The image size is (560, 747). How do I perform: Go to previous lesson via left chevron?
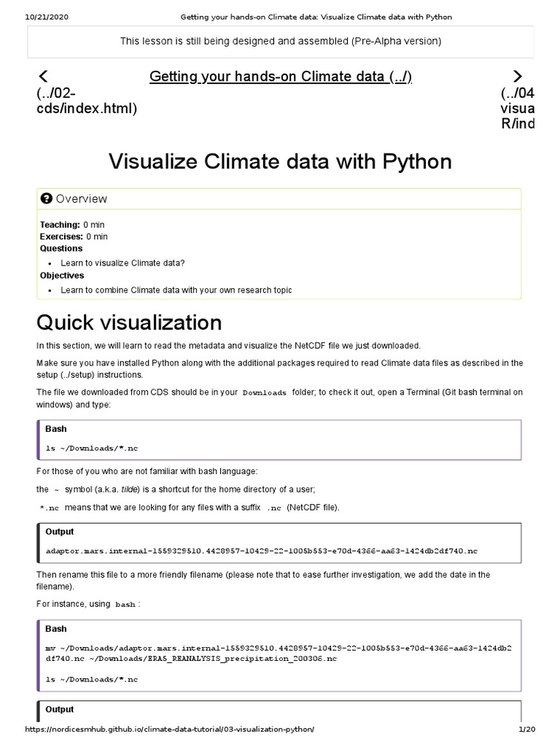pos(43,77)
